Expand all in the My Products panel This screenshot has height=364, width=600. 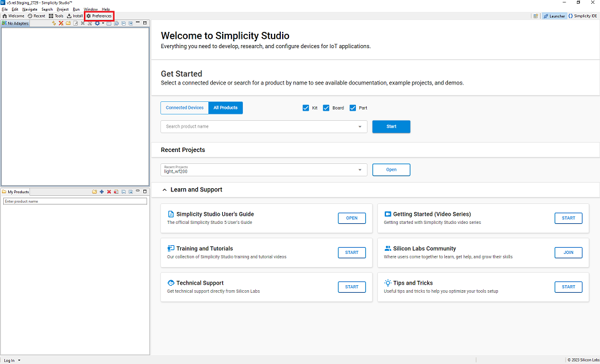pyautogui.click(x=131, y=191)
